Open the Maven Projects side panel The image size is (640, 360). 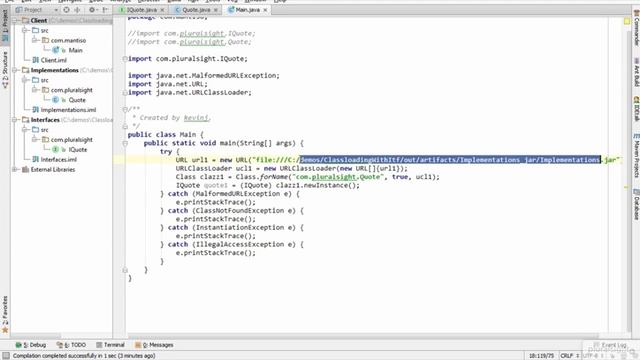pyautogui.click(x=636, y=155)
